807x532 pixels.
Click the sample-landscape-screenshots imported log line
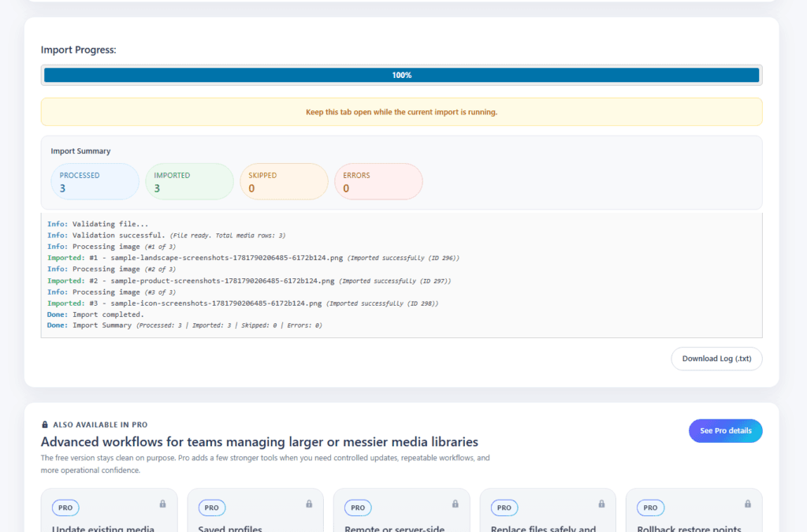click(x=253, y=259)
